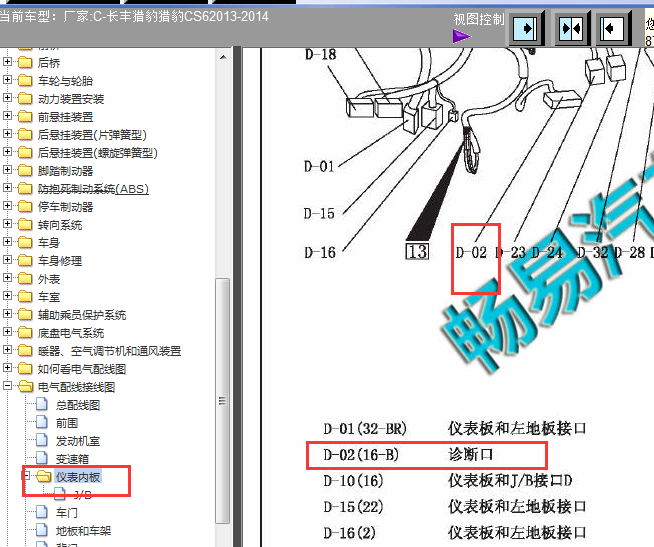Expand the 动力装置安装 folder
This screenshot has height=547, width=654.
(7, 97)
